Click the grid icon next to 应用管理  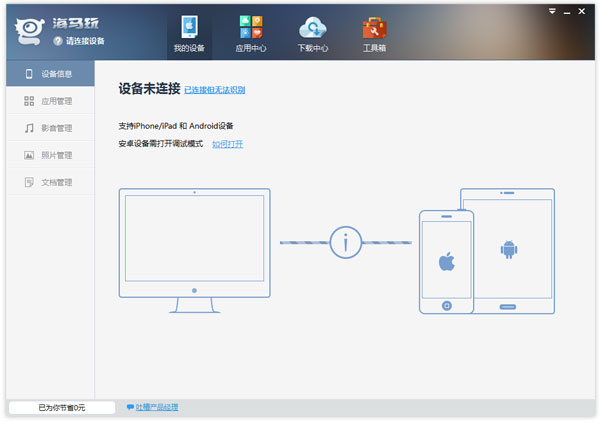(29, 101)
